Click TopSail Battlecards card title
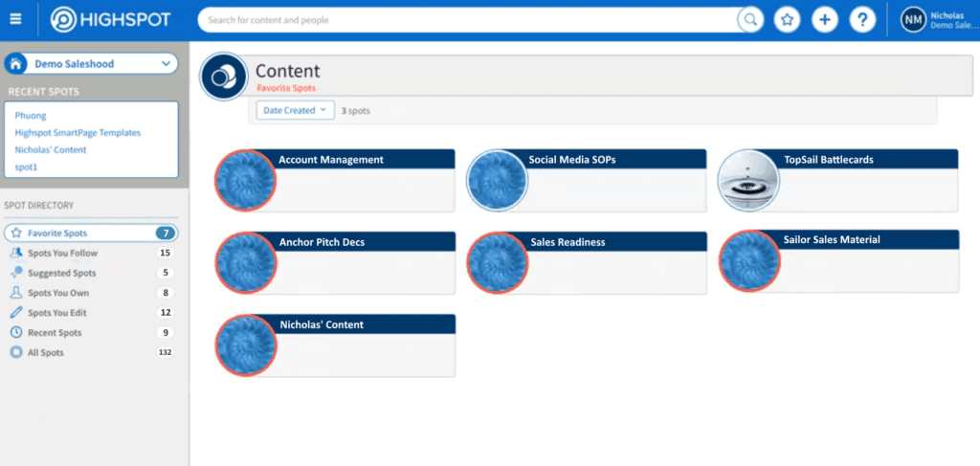The image size is (980, 466). click(829, 159)
